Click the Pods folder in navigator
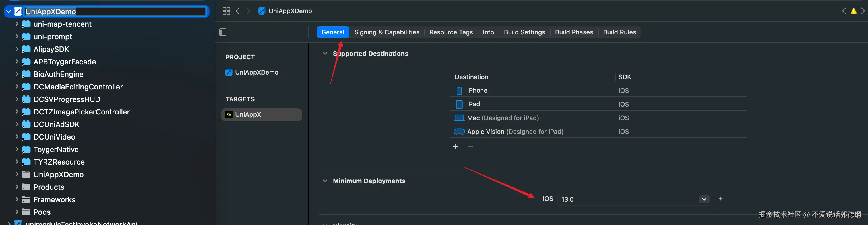Screen dimensions: 868x225 coord(42,212)
